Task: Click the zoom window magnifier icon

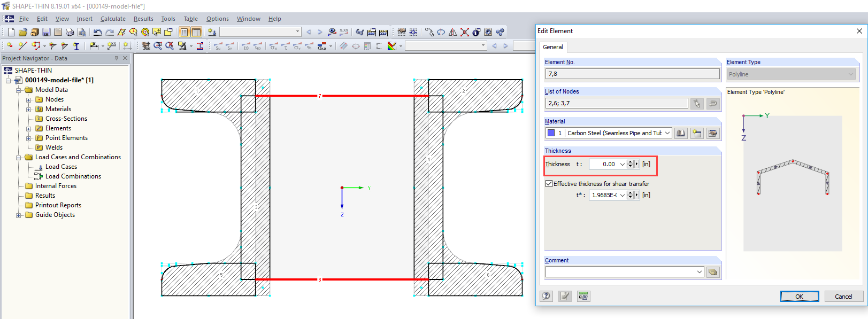Action: tap(158, 46)
